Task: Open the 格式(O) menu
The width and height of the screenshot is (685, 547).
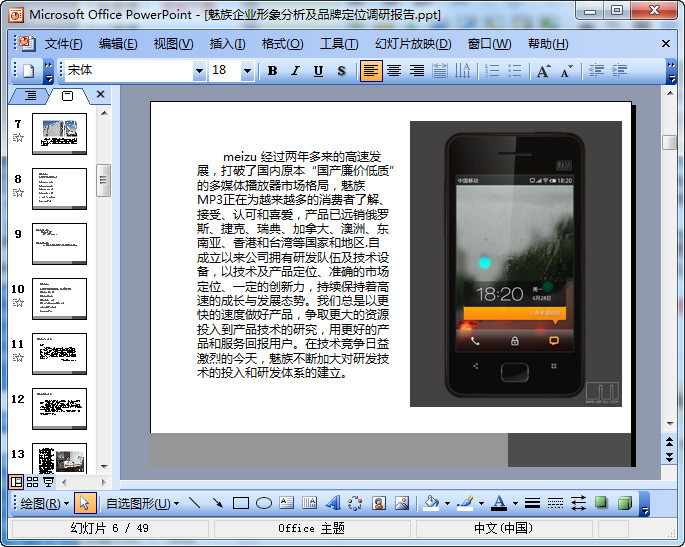Action: pyautogui.click(x=282, y=44)
